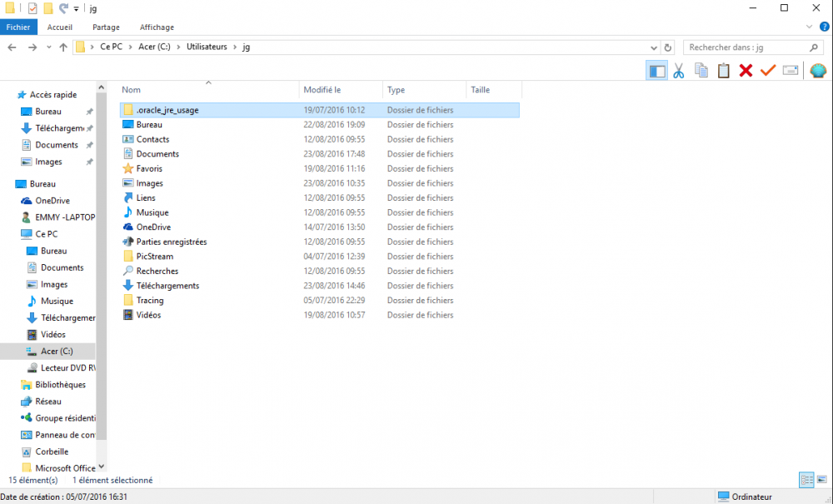
Task: Sort by the Modifié le column
Action: 322,90
